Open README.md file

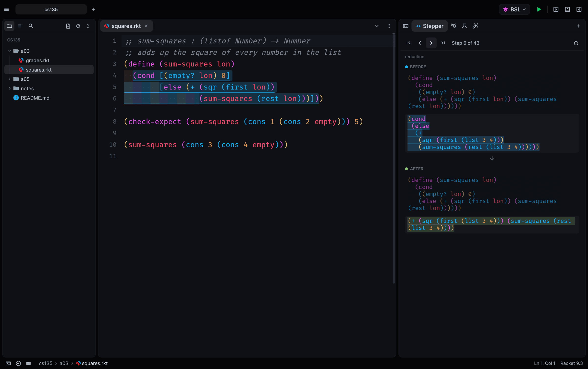pos(49,98)
